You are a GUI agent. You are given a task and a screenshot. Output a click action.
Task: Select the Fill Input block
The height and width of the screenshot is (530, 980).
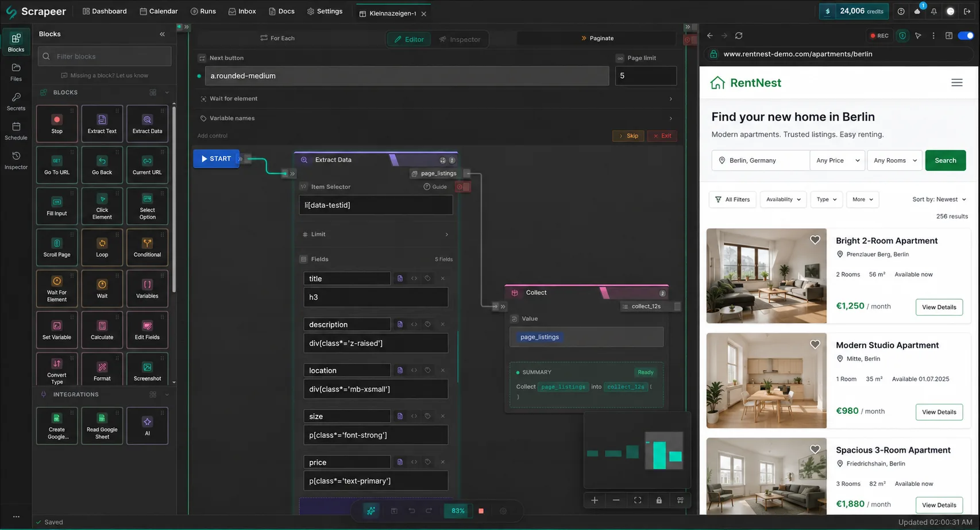[57, 206]
